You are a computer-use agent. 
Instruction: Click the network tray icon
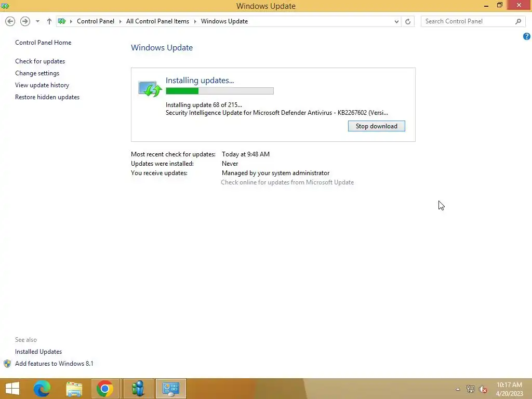click(470, 389)
